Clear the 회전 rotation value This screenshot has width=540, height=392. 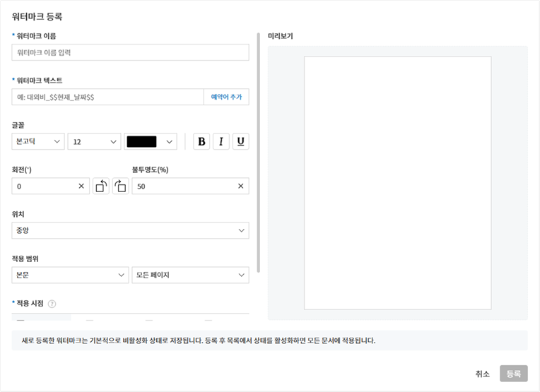pyautogui.click(x=81, y=186)
